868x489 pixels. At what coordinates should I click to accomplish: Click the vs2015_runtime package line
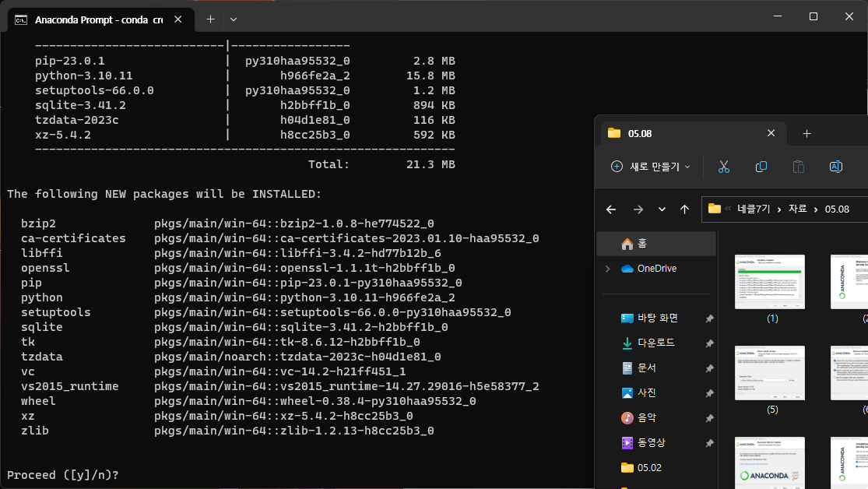tap(279, 386)
